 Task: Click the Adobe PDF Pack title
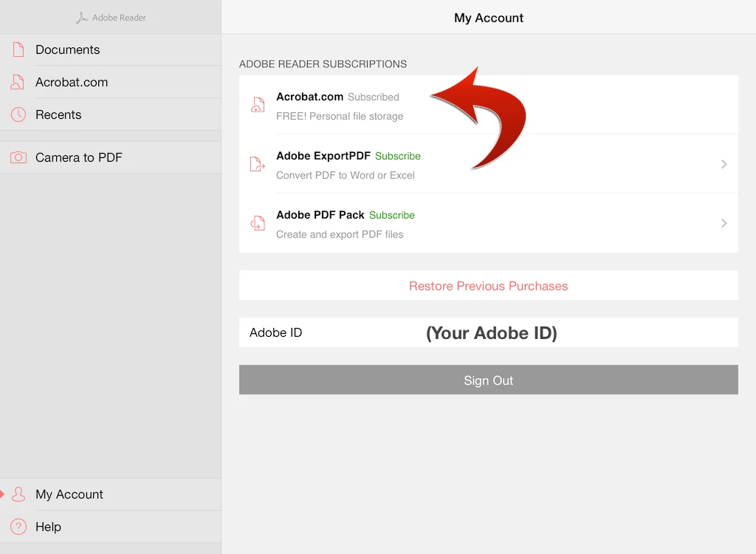pos(320,215)
